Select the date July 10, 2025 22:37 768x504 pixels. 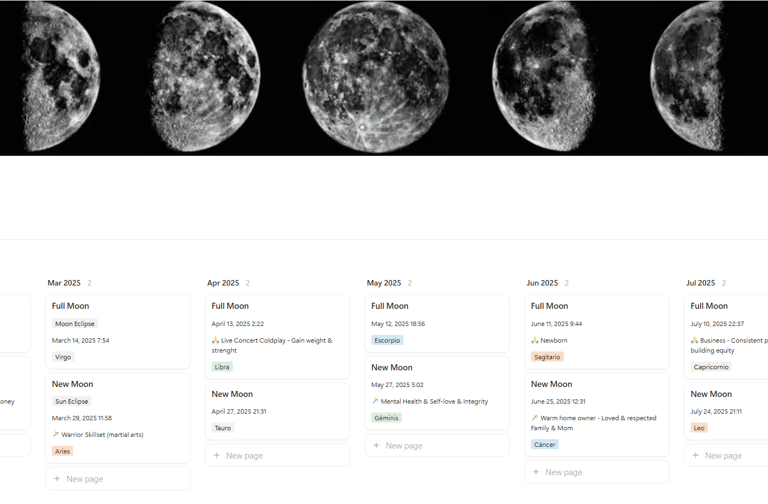pyautogui.click(x=717, y=324)
